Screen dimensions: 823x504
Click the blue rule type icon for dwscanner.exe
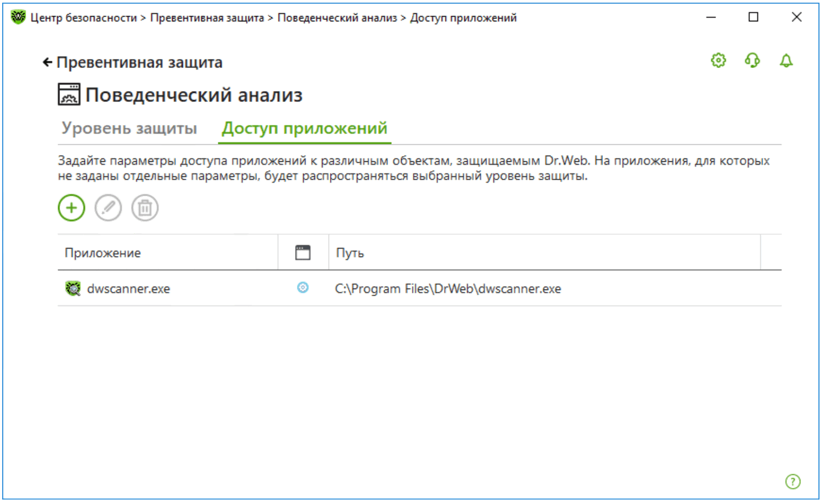click(303, 288)
